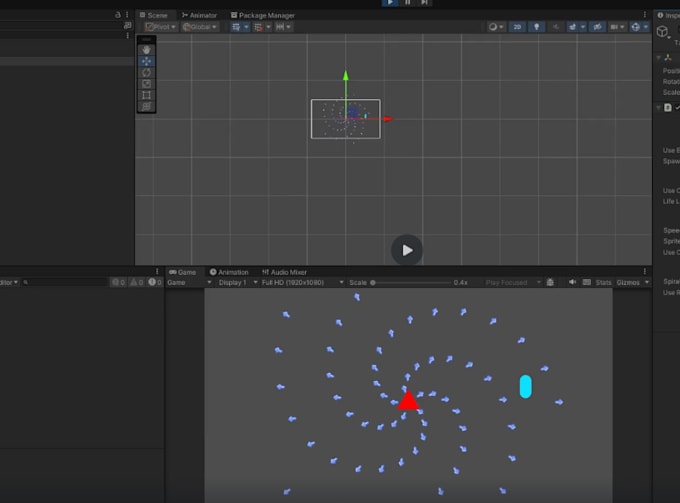The image size is (680, 503).
Task: Toggle scene lighting bulb icon
Action: click(x=536, y=27)
